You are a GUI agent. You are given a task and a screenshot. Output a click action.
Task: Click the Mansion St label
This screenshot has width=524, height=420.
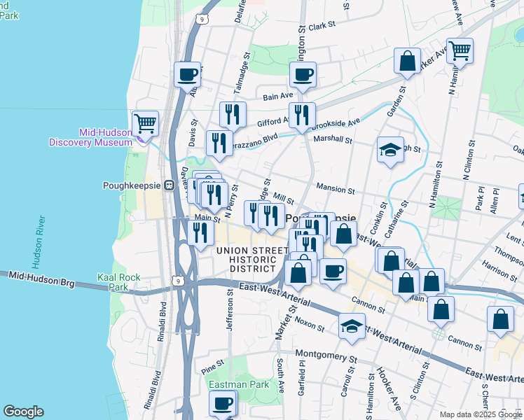(336, 188)
